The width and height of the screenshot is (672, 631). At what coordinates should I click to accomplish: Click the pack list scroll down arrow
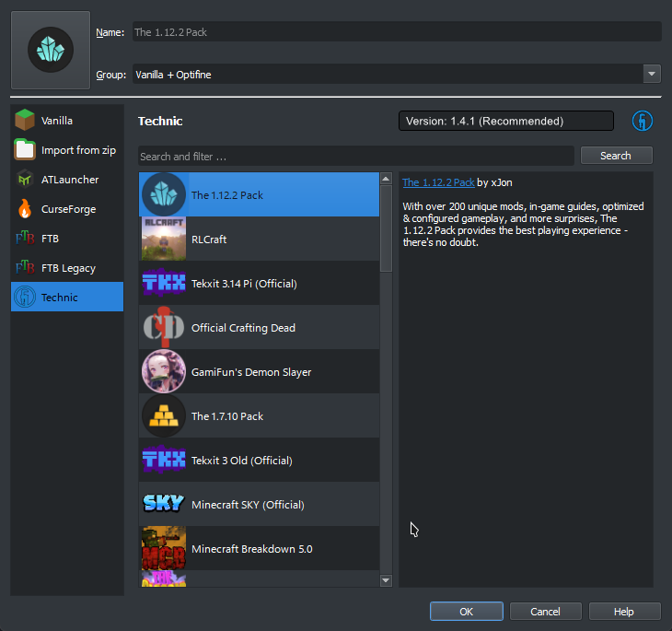[x=386, y=580]
